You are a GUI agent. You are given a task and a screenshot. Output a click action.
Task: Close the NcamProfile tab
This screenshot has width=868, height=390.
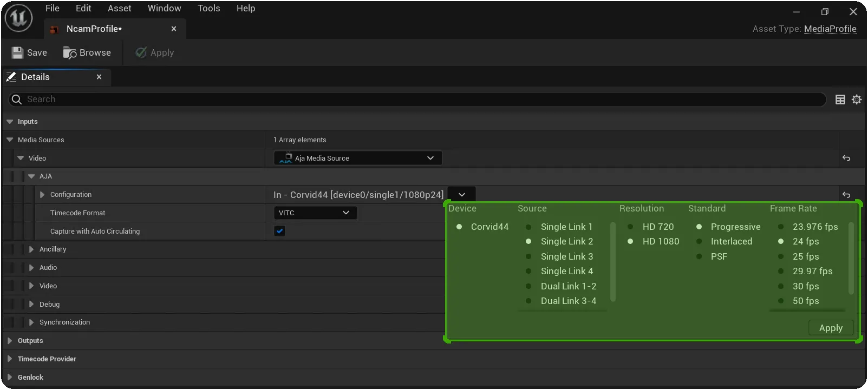coord(174,29)
